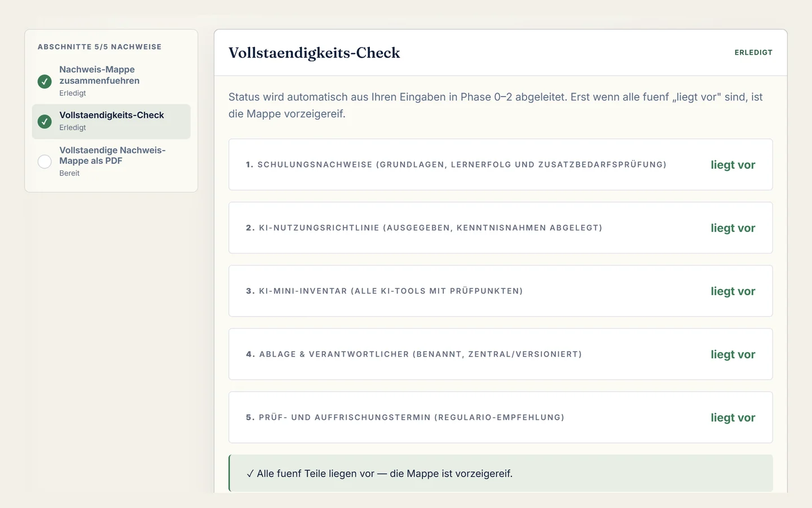The height and width of the screenshot is (508, 812).
Task: Click the green 'Alle fuenf Teile liegen vor' banner
Action: pyautogui.click(x=501, y=474)
